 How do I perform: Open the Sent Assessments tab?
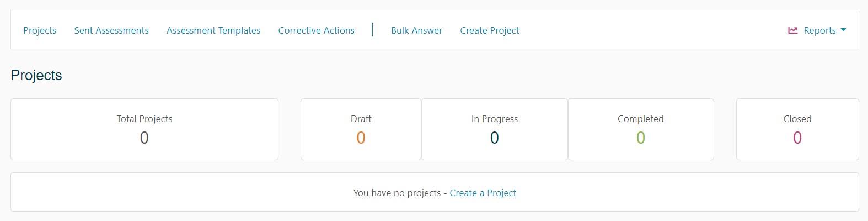[x=111, y=30]
